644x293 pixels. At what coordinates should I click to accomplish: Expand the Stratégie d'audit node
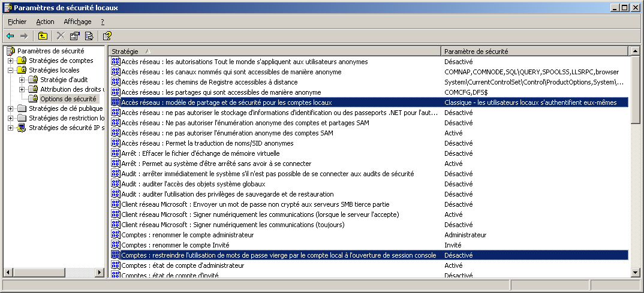(22, 80)
